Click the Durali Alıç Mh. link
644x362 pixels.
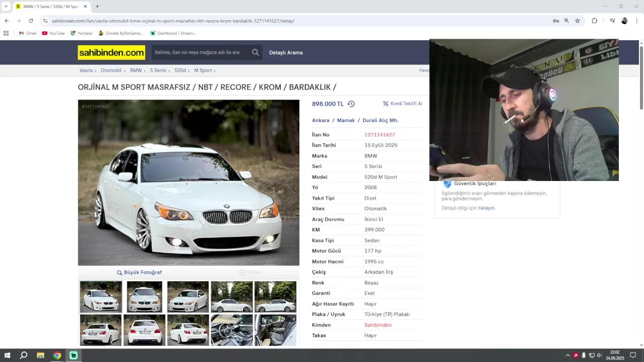pyautogui.click(x=380, y=121)
